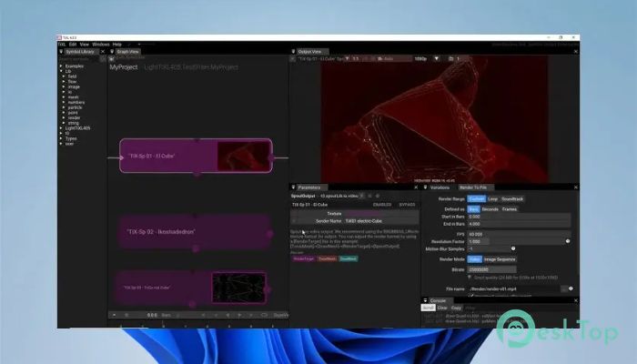This screenshot has height=364, width=637.
Task: Click the graph icon below Graph View tab
Action: pyautogui.click(x=111, y=59)
